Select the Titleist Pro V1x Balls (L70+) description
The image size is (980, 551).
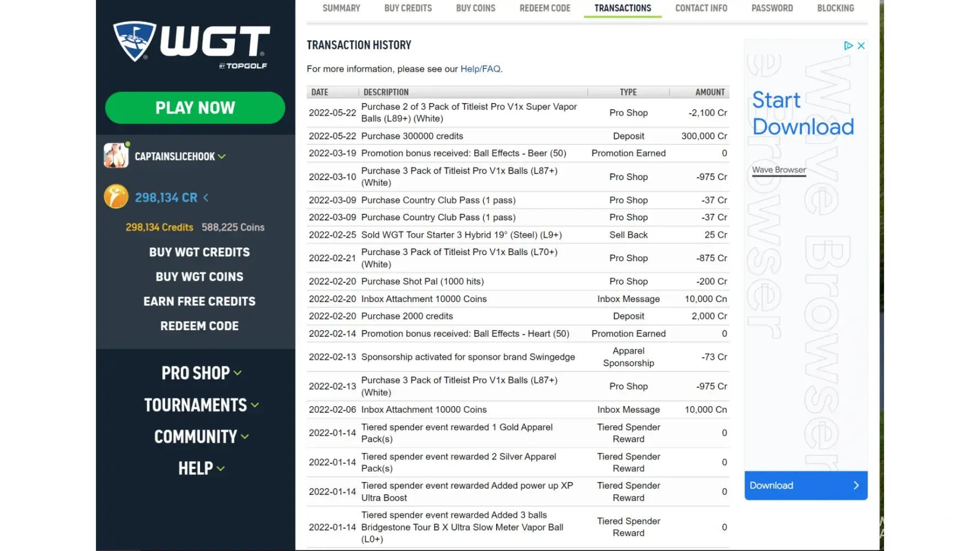click(459, 258)
